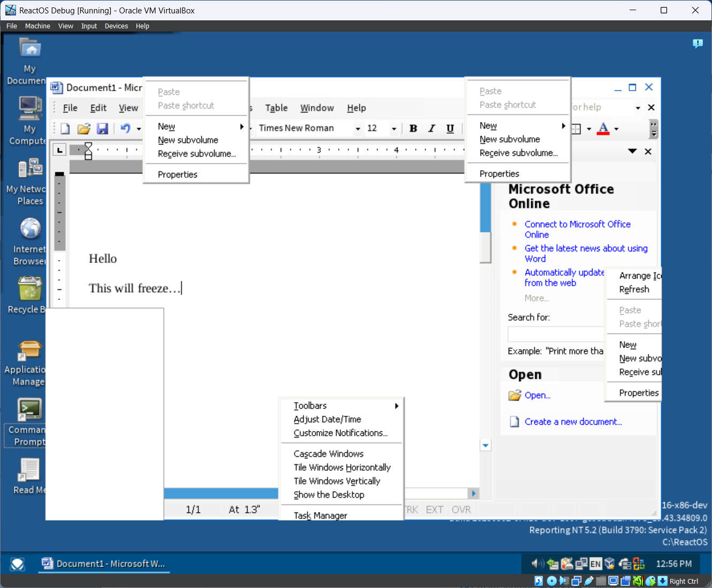
Task: Click the Word document icon in title bar
Action: coord(56,87)
